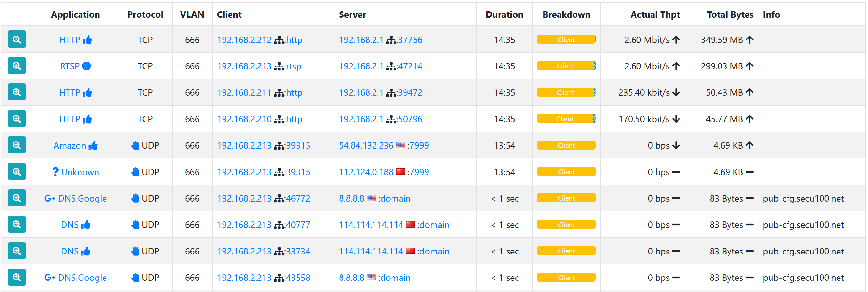Screen dimensions: 868x292
Task: Open details of the Unknown application flow
Action: pyautogui.click(x=16, y=172)
